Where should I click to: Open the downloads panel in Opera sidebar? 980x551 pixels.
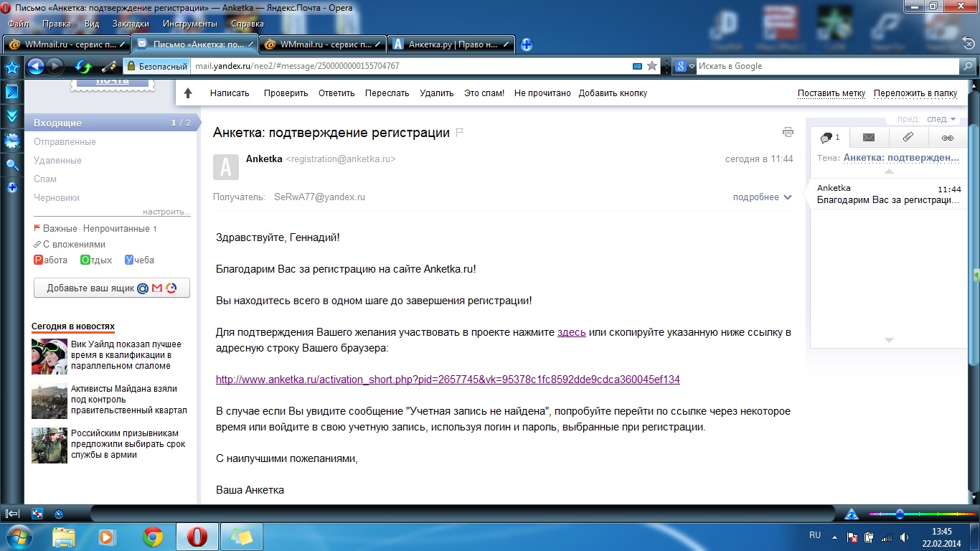(x=12, y=116)
